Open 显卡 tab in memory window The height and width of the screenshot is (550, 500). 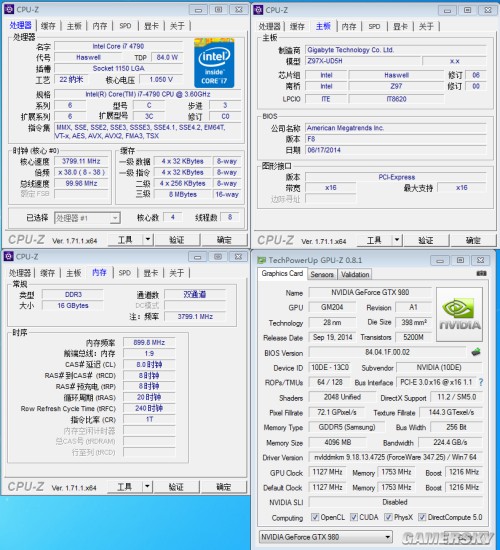pos(151,273)
